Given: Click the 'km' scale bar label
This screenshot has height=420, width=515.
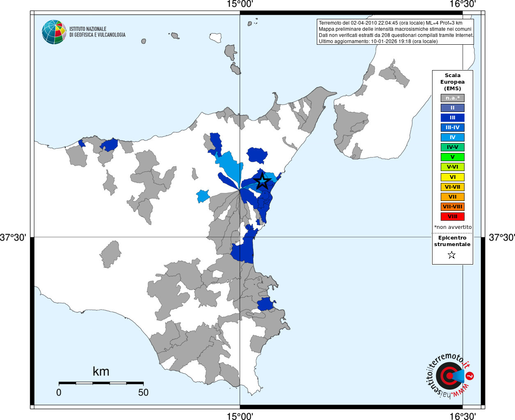Looking at the screenshot, I should pos(101,371).
